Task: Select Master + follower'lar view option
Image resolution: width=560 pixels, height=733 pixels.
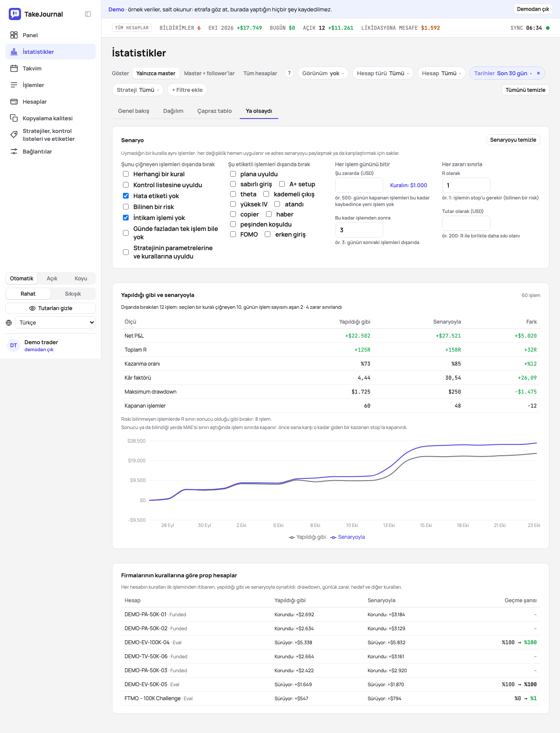Action: 209,73
